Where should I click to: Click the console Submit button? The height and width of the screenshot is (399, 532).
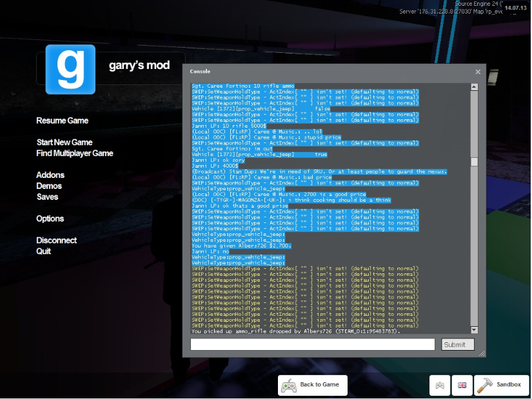pyautogui.click(x=458, y=345)
